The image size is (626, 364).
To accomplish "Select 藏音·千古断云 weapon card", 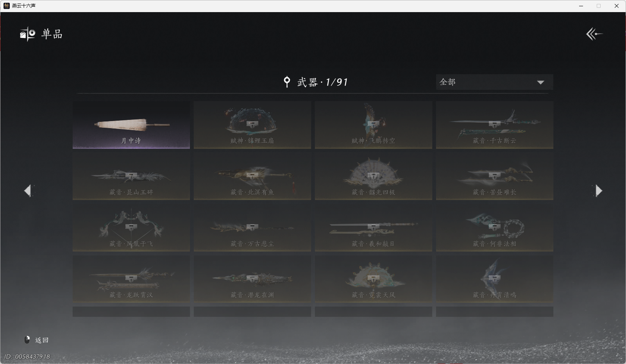I will (x=494, y=125).
